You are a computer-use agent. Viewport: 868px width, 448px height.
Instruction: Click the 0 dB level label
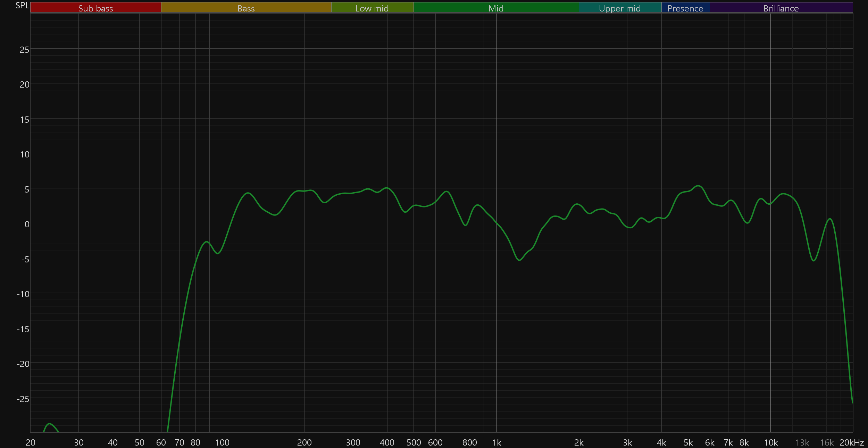(27, 224)
